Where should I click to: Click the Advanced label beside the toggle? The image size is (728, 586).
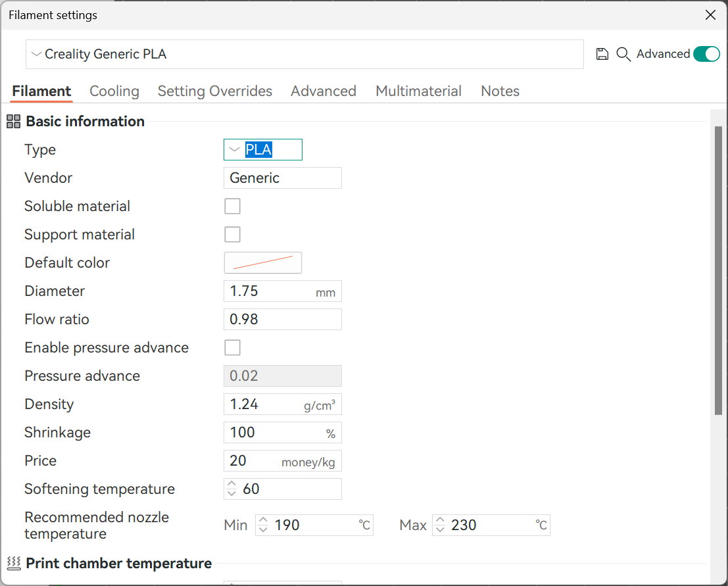coord(663,54)
